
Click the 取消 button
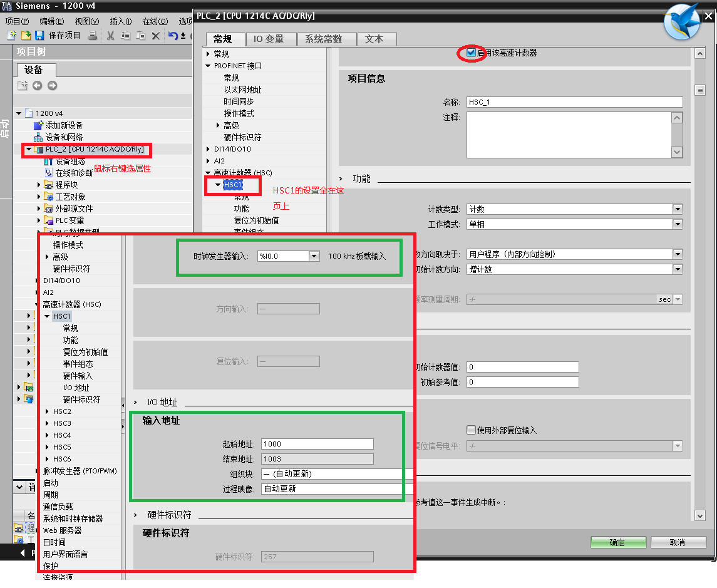[678, 542]
